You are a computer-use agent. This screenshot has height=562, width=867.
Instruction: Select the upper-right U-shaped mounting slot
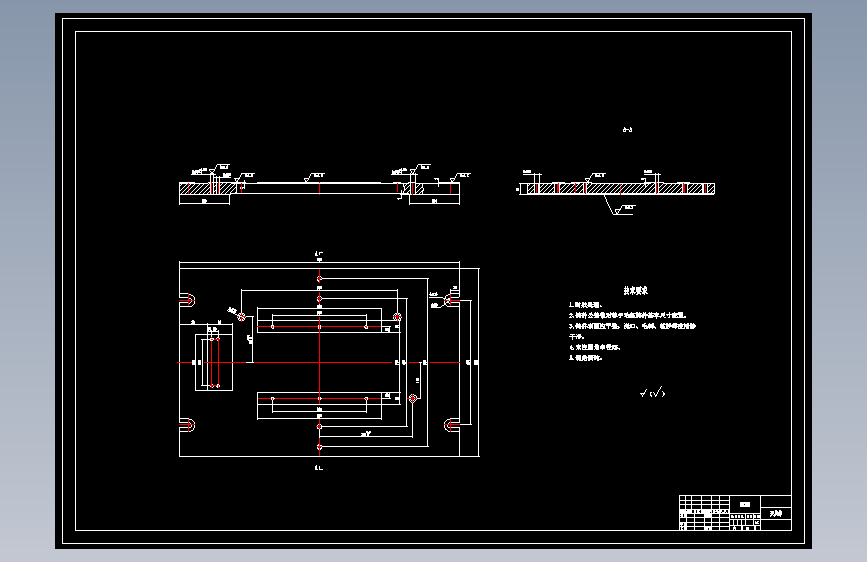(x=452, y=300)
